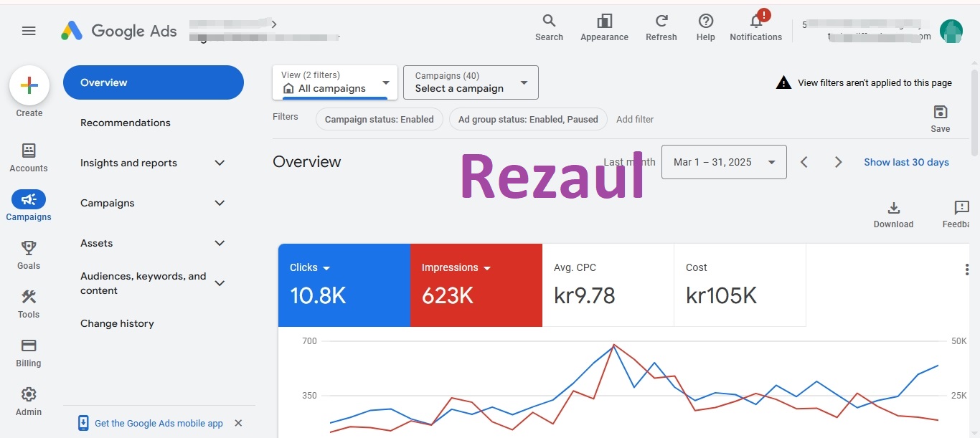Viewport: 980px width, 438px height.
Task: Open the account profile avatar
Action: [951, 31]
